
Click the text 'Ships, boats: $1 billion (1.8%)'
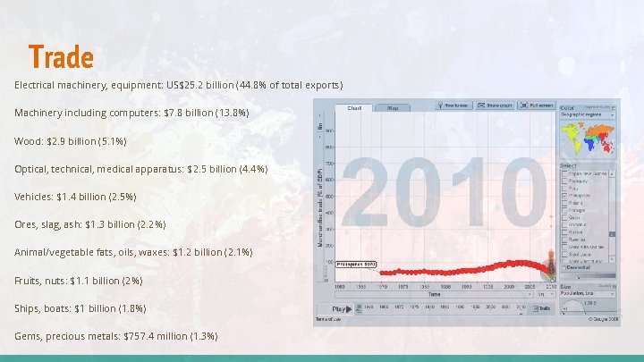[x=80, y=308]
